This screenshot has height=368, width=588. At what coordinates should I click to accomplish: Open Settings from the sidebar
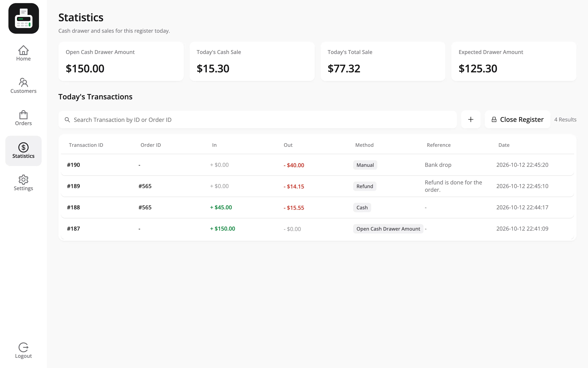pos(23,183)
